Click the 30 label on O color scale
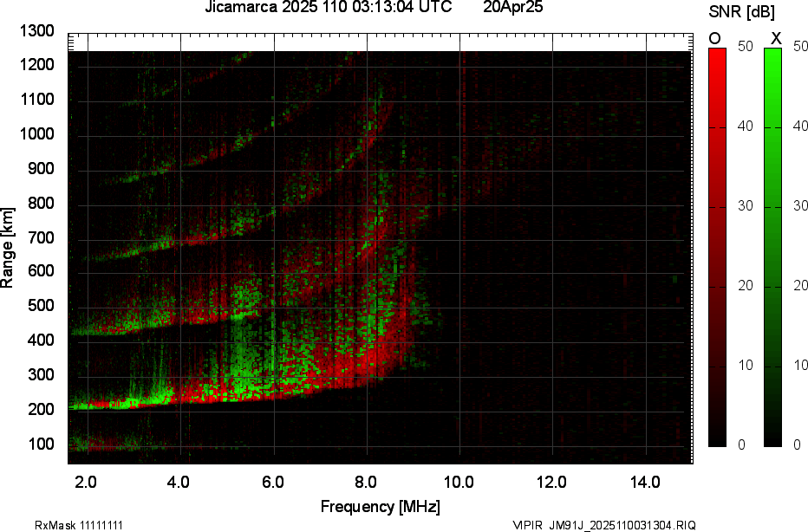The image size is (808, 532). (x=745, y=206)
